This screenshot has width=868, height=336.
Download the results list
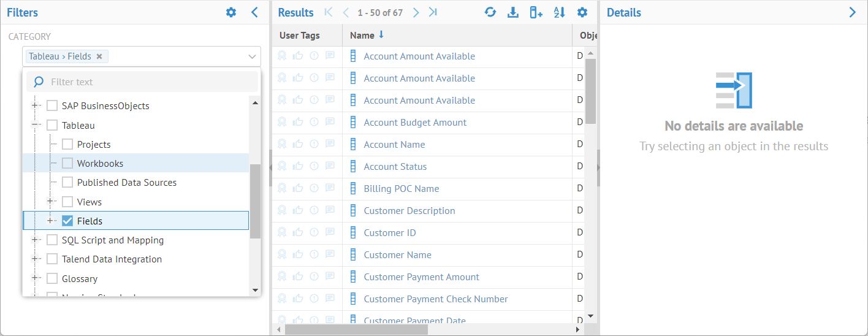[513, 12]
